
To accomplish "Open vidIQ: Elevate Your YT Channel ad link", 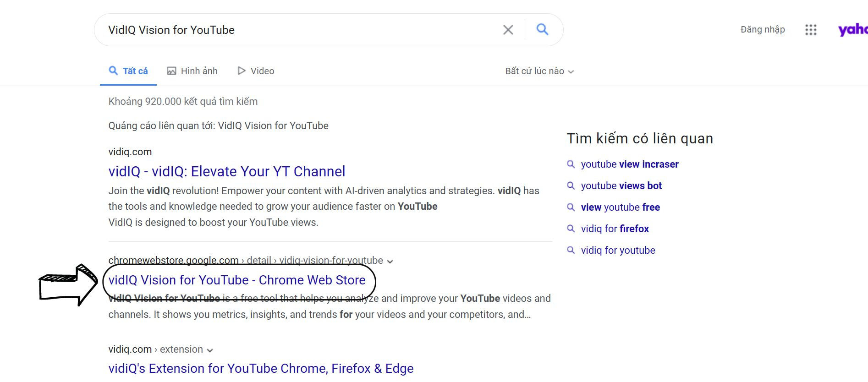I will (227, 171).
